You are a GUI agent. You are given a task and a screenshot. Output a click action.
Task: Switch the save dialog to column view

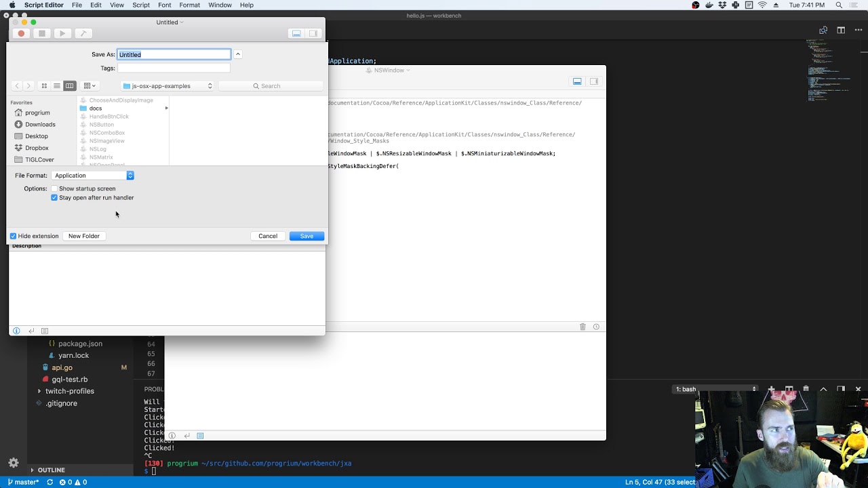pyautogui.click(x=69, y=86)
